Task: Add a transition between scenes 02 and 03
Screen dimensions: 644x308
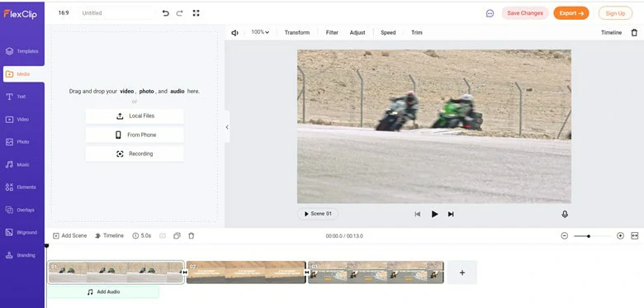Action: [307, 272]
